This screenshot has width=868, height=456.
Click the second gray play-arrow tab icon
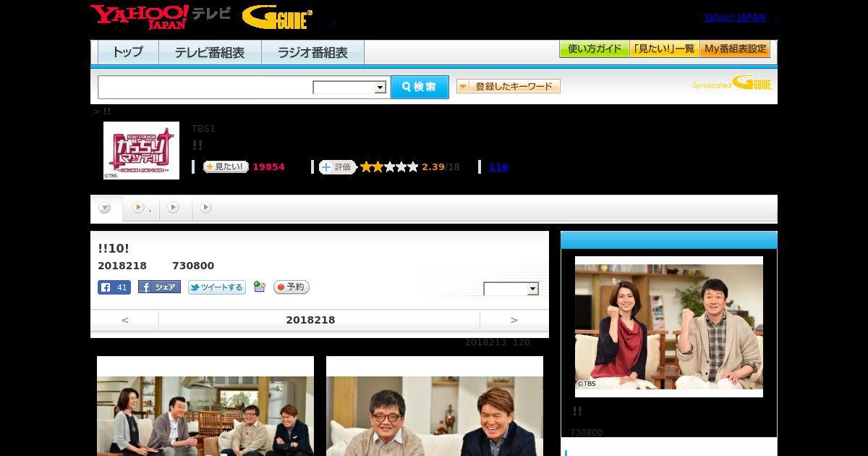tap(173, 208)
